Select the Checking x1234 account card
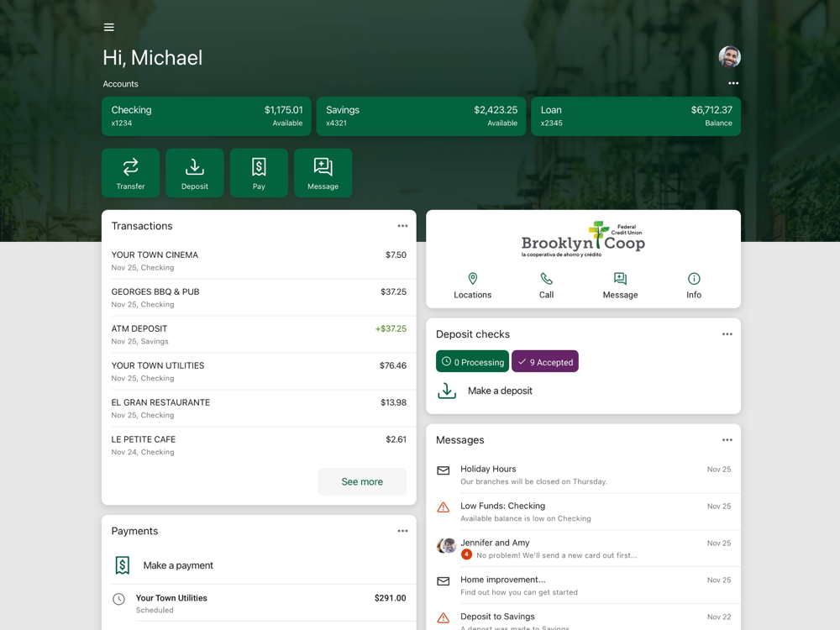The width and height of the screenshot is (840, 630). click(x=207, y=116)
